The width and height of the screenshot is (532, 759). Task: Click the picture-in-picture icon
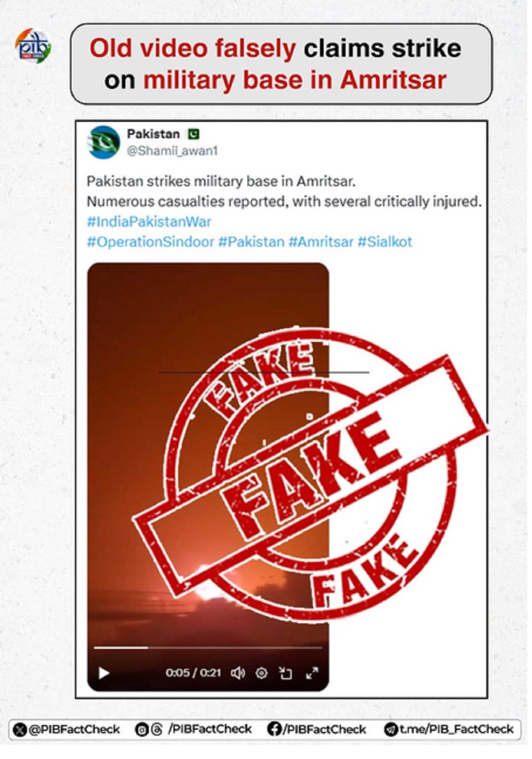(x=286, y=673)
